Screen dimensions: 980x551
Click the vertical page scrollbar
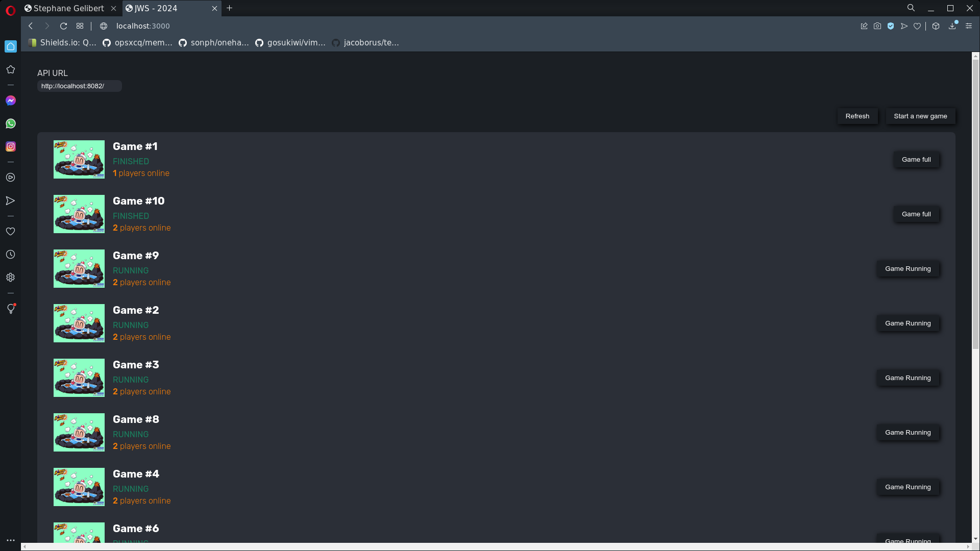tap(975, 204)
